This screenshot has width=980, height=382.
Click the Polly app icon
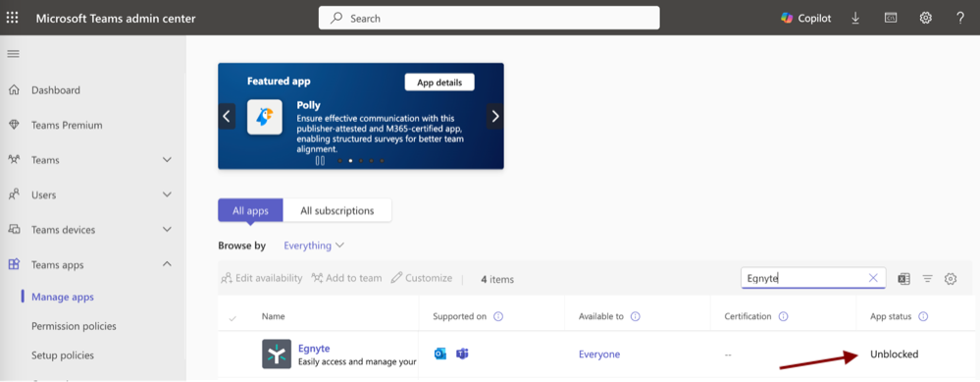tap(265, 117)
